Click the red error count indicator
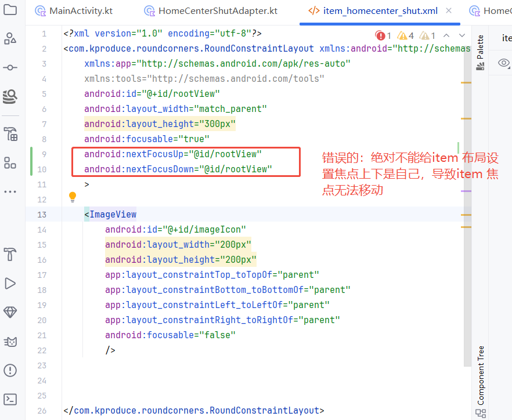This screenshot has height=420, width=512. coord(383,35)
